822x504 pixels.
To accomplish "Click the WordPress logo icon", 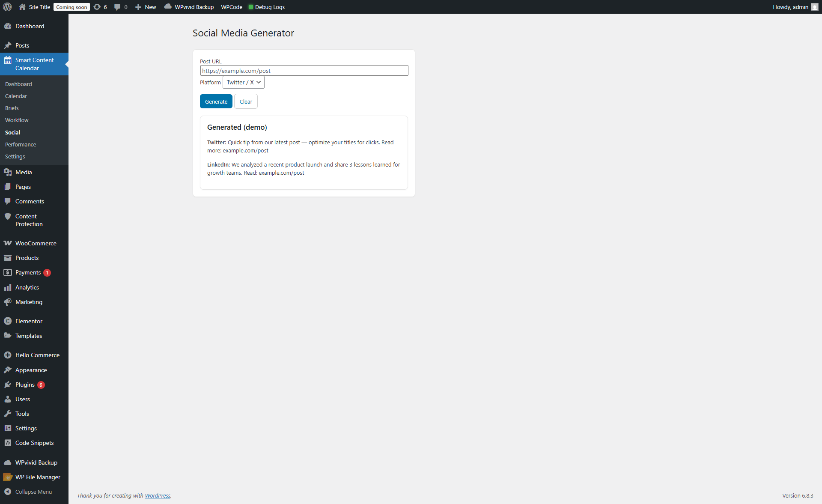I will (7, 7).
